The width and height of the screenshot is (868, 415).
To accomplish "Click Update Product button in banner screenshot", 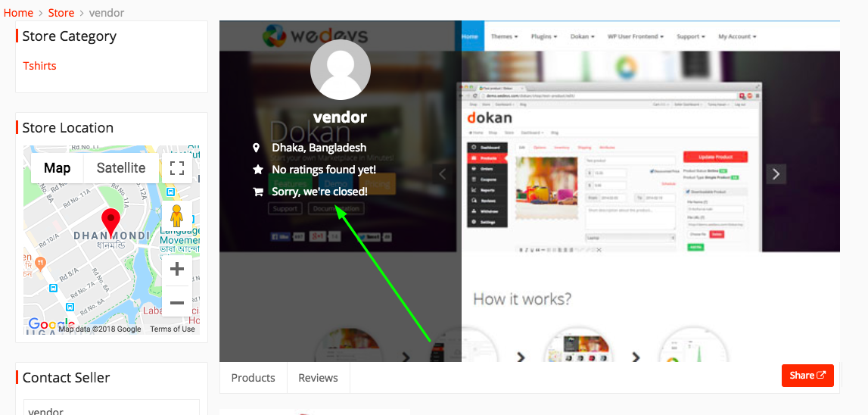I will point(715,157).
